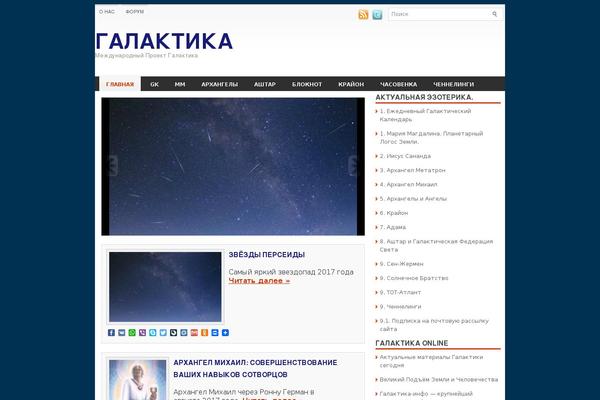The height and width of the screenshot is (400, 600).
Task: Click the search magnifier icon
Action: (494, 14)
